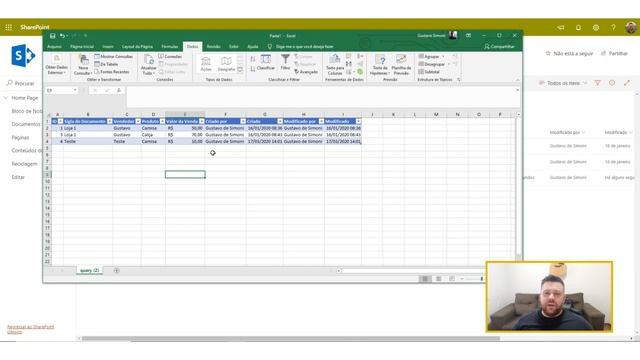This screenshot has width=640, height=360.
Task: Click the SharePoint app launcher grid
Action: tap(9, 27)
